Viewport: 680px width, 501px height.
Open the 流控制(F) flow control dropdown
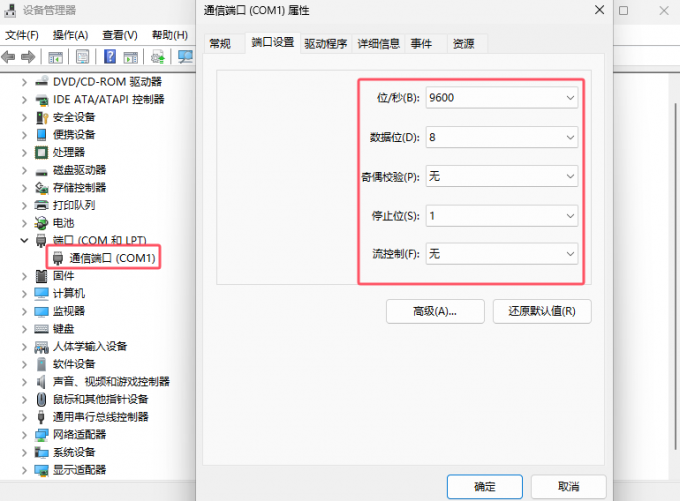502,254
